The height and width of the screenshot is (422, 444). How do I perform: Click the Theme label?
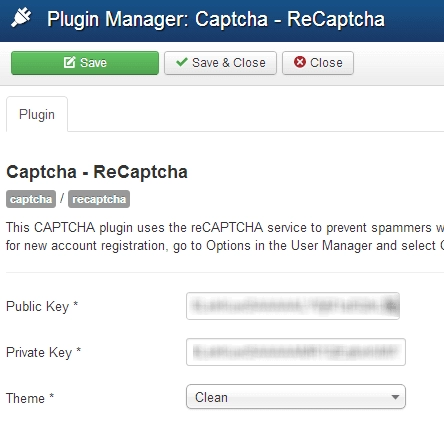[x=30, y=398]
